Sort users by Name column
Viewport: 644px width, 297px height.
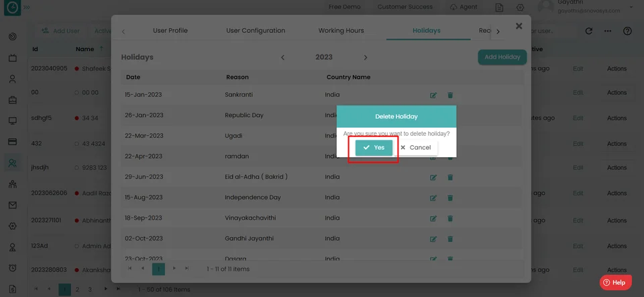pos(85,49)
